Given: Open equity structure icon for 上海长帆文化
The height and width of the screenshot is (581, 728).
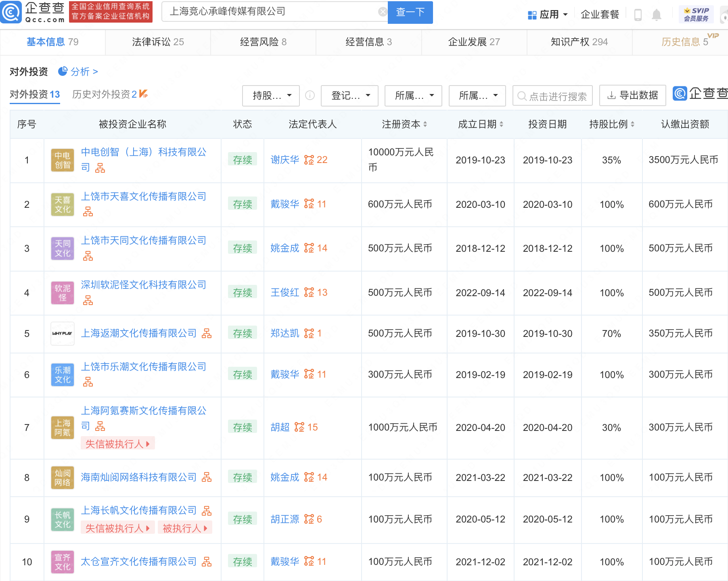Looking at the screenshot, I should (207, 511).
